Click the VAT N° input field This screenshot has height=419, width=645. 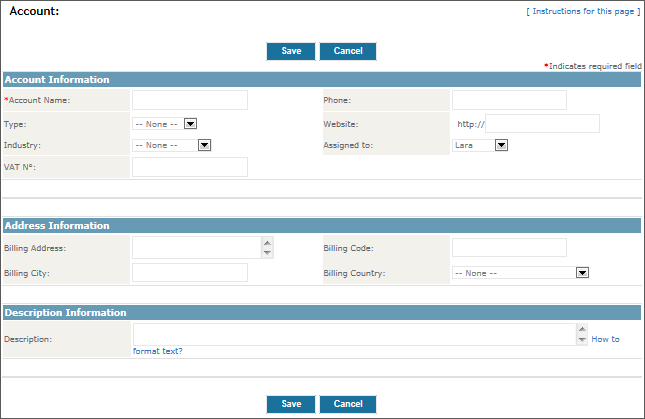[189, 167]
